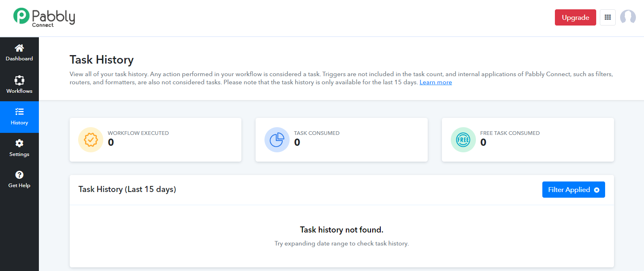Open the Dashboard home icon
644x271 pixels.
coord(19,48)
